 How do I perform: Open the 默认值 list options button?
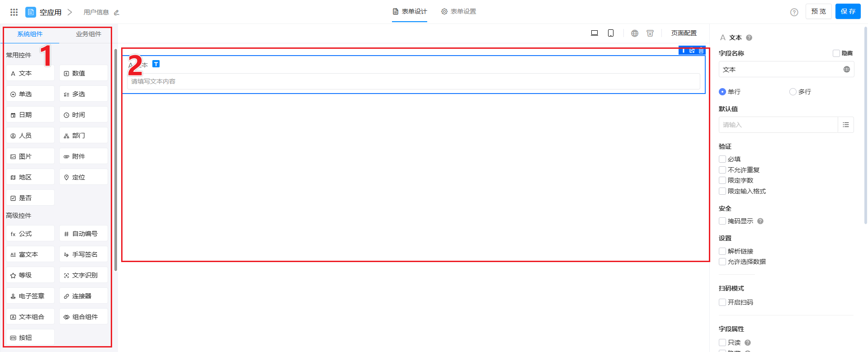pos(845,125)
